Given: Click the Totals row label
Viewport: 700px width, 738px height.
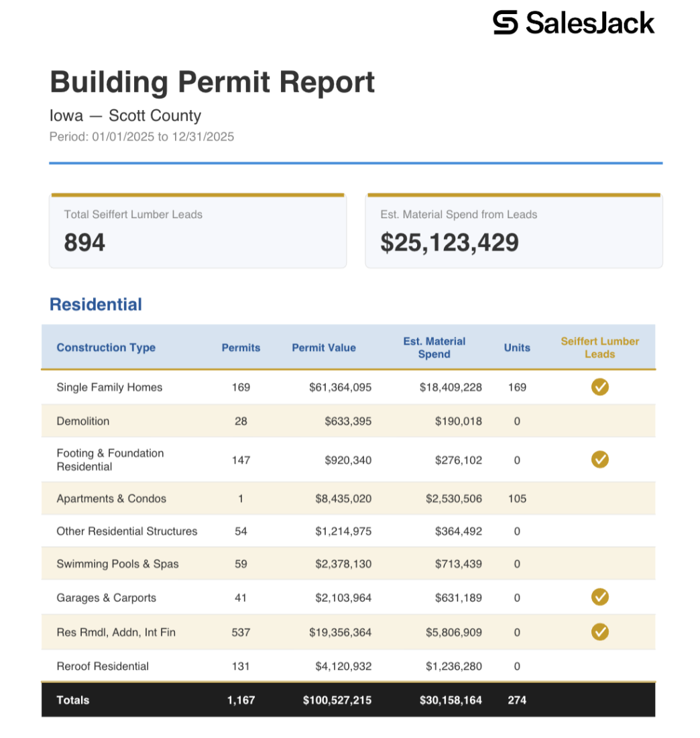Looking at the screenshot, I should point(73,700).
